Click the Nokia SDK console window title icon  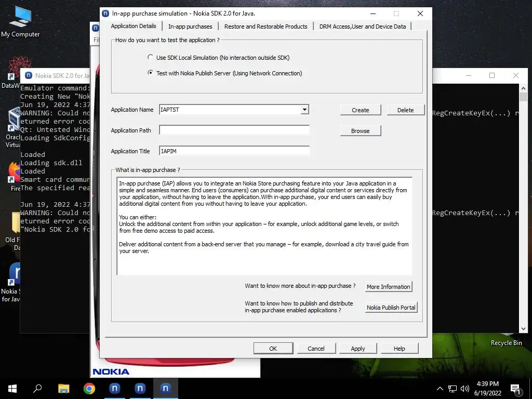(29, 75)
